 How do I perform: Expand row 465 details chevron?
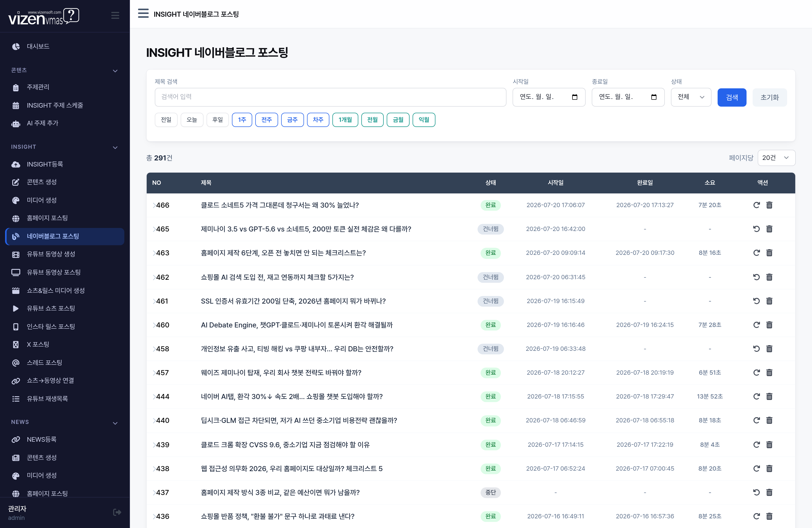(x=154, y=229)
